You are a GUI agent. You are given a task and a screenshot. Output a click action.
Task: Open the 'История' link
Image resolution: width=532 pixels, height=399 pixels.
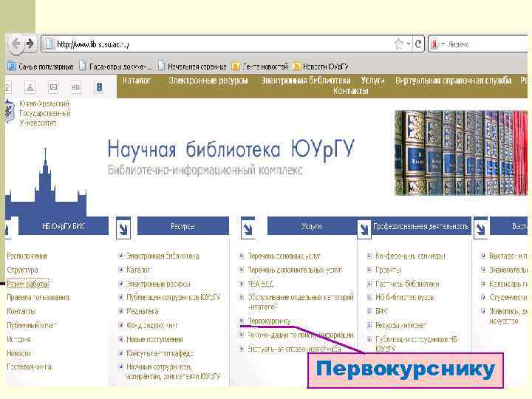pos(18,339)
